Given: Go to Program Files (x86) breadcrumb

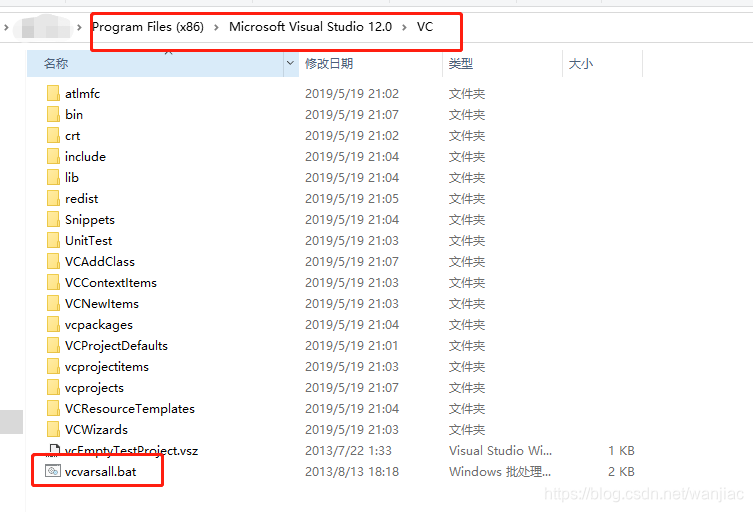Looking at the screenshot, I should (x=147, y=27).
